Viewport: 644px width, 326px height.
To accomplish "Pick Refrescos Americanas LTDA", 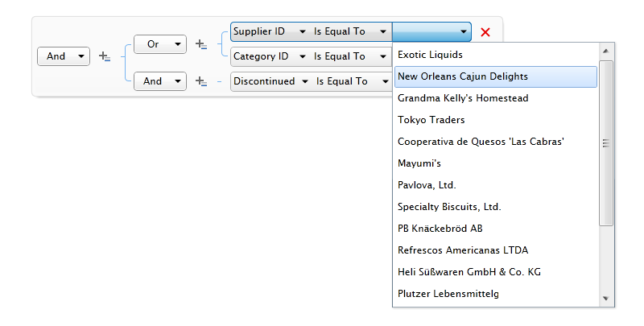I will click(496, 250).
